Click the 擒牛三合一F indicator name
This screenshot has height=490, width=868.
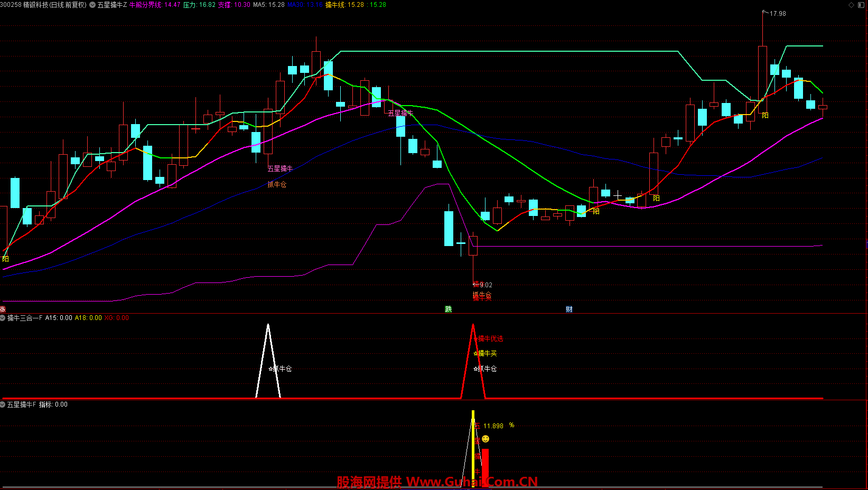click(25, 318)
